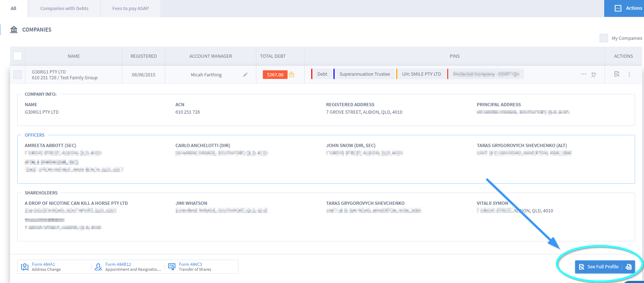Click the UH: SMILE PTY LTD pin

[x=421, y=74]
